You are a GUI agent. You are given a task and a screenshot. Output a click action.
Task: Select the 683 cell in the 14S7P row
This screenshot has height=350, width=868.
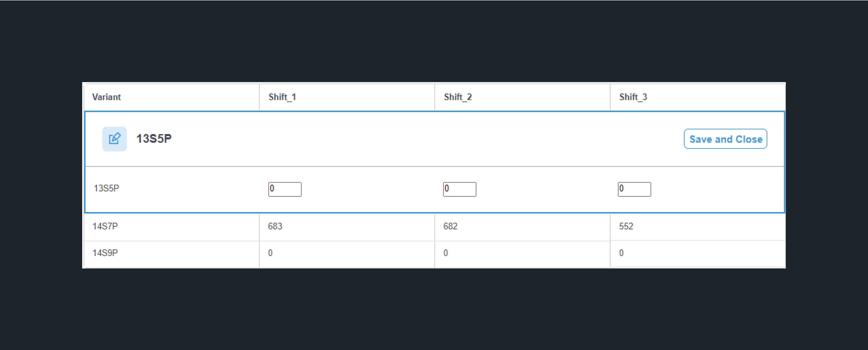coord(347,226)
